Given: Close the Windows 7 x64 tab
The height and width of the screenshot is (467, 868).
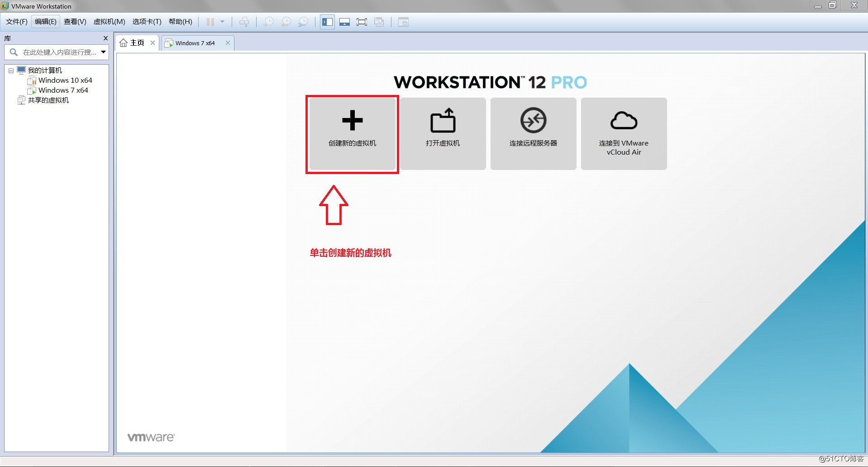Looking at the screenshot, I should click(x=228, y=43).
